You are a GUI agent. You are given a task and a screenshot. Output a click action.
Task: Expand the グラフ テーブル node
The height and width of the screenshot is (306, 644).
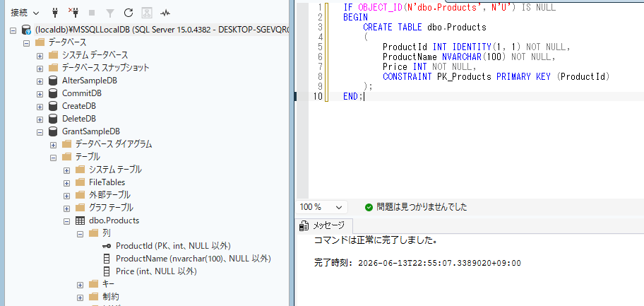point(66,208)
